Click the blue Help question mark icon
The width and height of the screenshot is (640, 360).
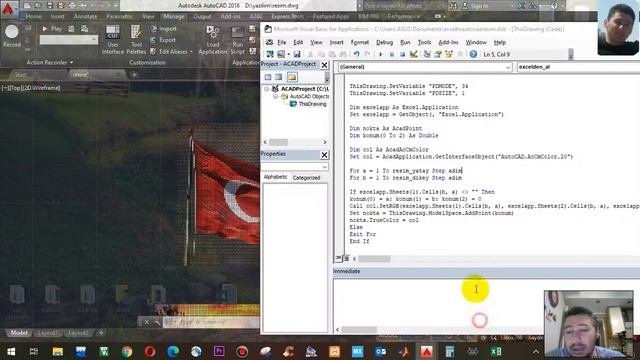coord(473,54)
